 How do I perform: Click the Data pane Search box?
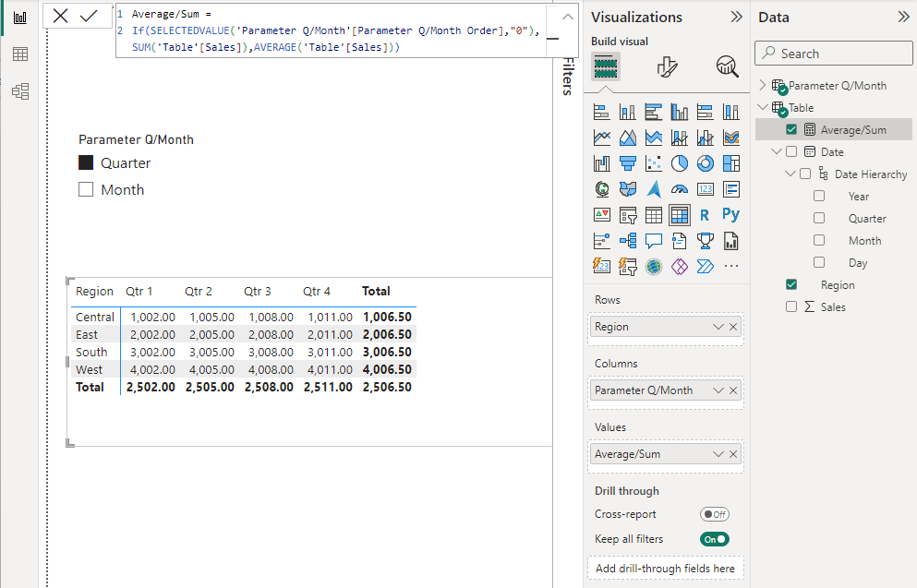tap(833, 54)
